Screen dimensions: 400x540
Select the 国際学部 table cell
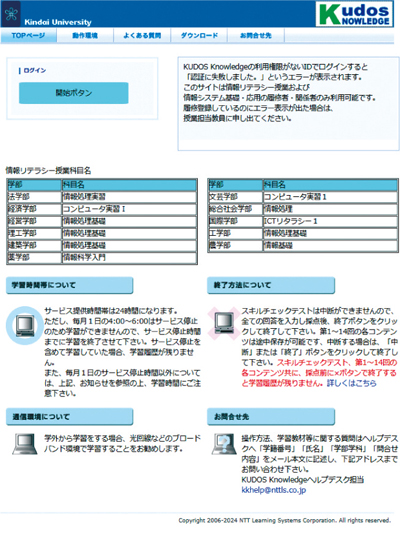click(236, 221)
